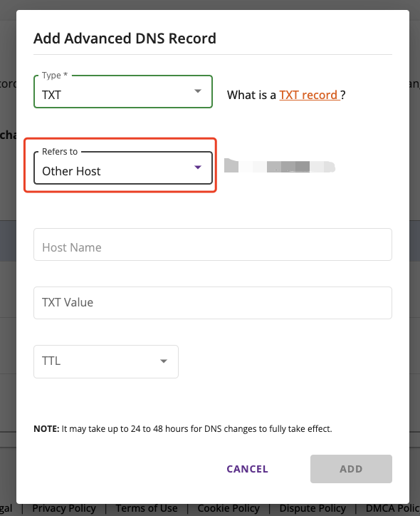Click the NOTE about DNS changes text
Viewport: 420px width, 516px height.
click(183, 429)
